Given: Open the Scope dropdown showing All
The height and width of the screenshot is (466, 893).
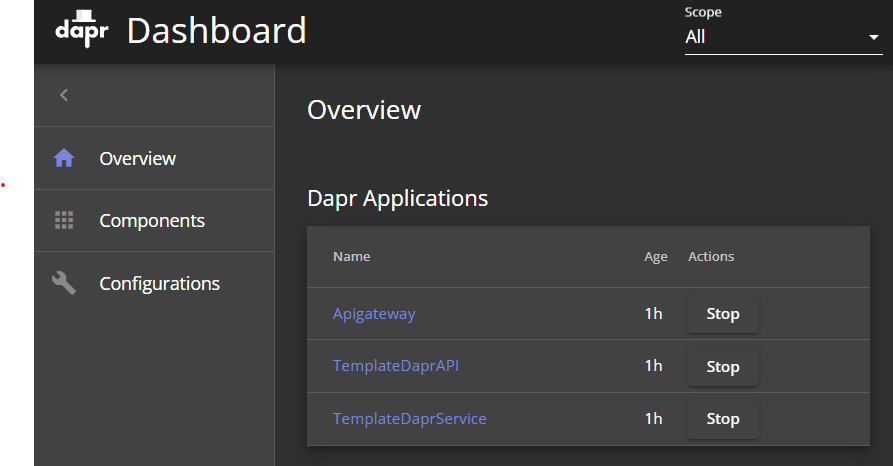Looking at the screenshot, I should pyautogui.click(x=784, y=37).
